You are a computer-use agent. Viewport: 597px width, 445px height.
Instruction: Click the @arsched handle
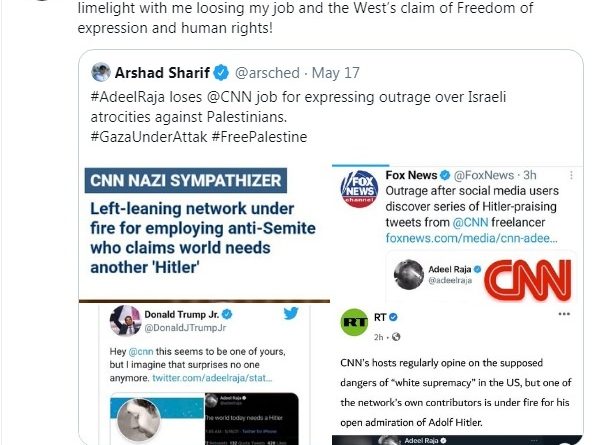click(267, 73)
